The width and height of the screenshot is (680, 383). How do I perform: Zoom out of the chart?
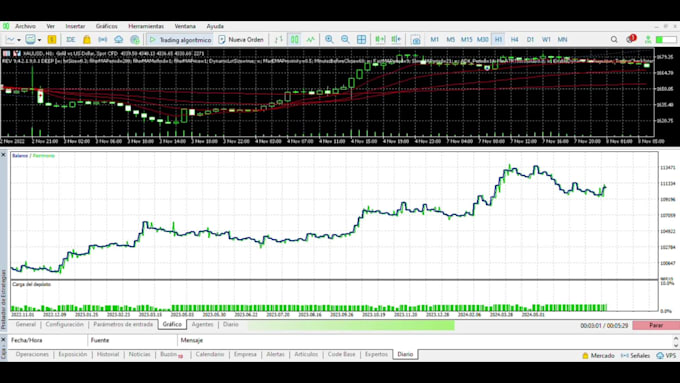pyautogui.click(x=345, y=39)
